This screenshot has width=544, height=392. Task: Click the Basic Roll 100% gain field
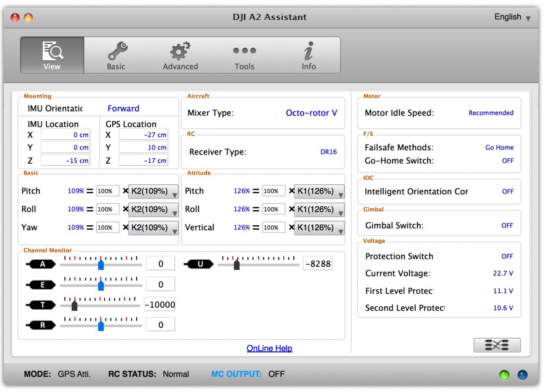coord(108,209)
